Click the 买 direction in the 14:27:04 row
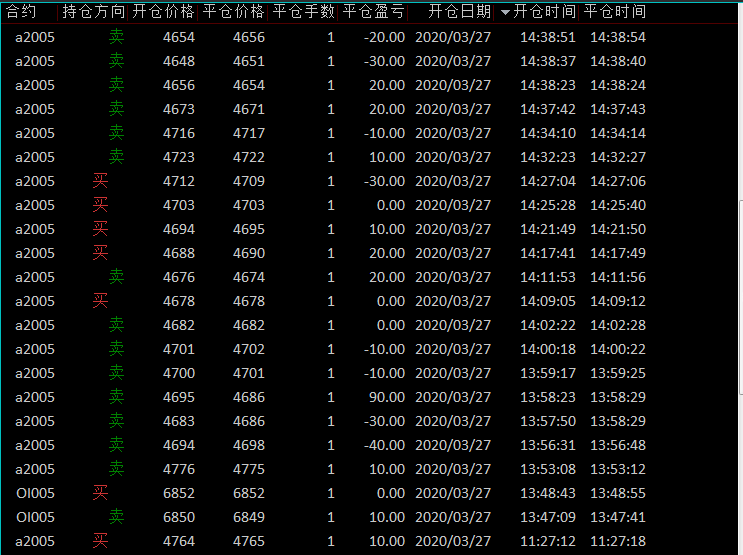Screen dimensions: 743x555 [100, 181]
